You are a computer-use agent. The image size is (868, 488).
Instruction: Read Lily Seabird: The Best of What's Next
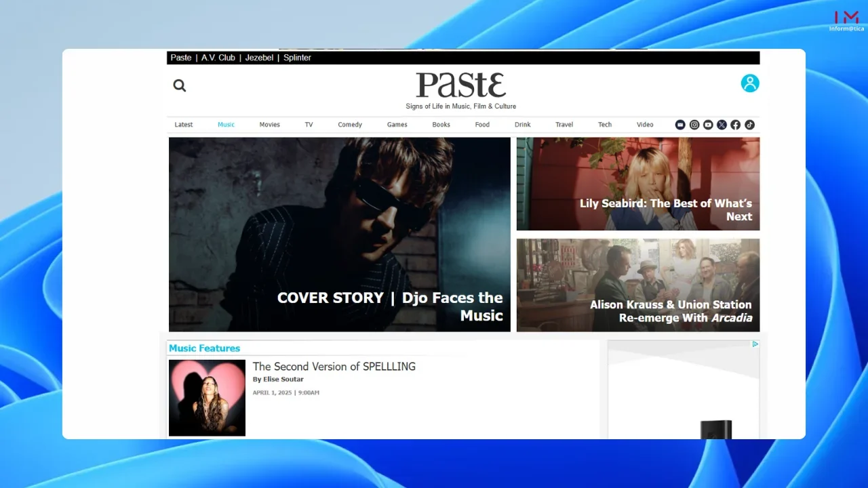coord(638,184)
